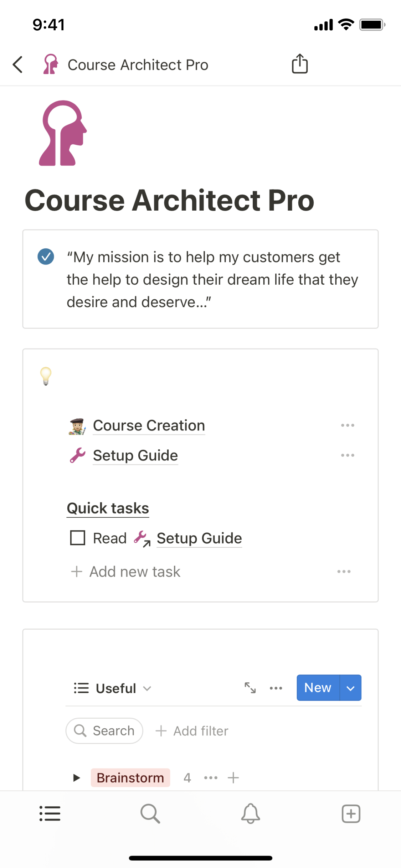Check the Read Setup Guide checkbox
Viewport: 401px width, 868px height.
tap(78, 538)
